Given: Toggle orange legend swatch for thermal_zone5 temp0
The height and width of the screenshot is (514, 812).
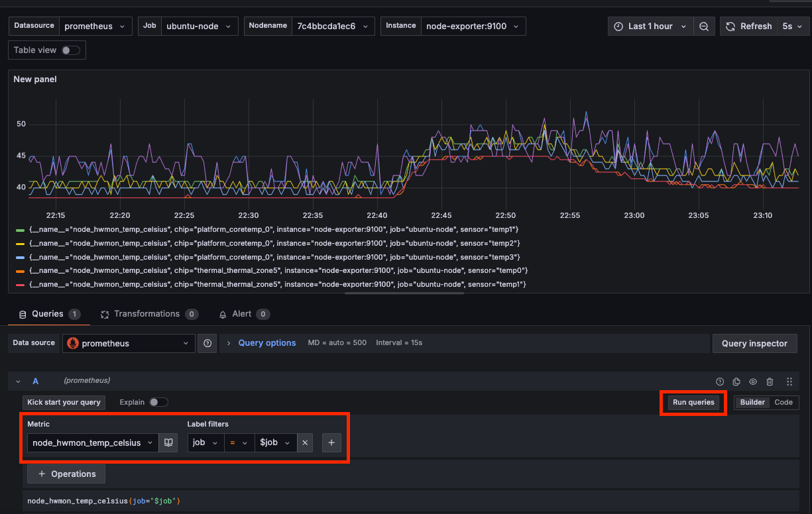Looking at the screenshot, I should pos(20,270).
